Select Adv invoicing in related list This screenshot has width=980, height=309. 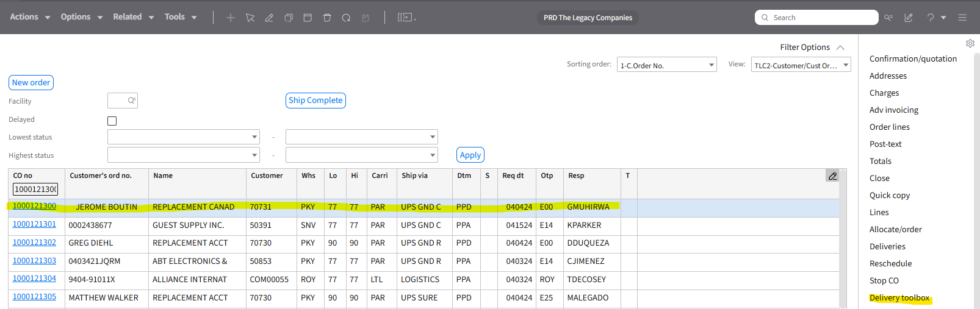point(894,110)
